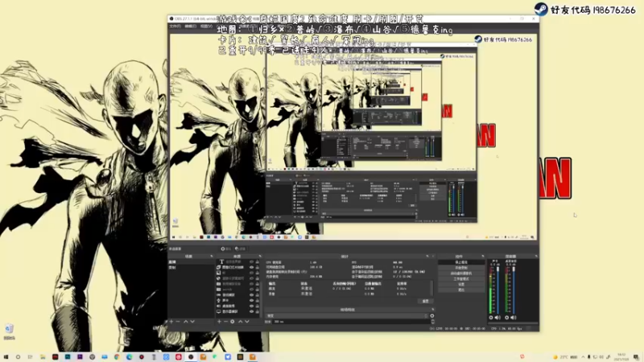Image resolution: width=644 pixels, height=362 pixels.
Task: Pop out the Sources dock panel icon
Action: coord(260,256)
